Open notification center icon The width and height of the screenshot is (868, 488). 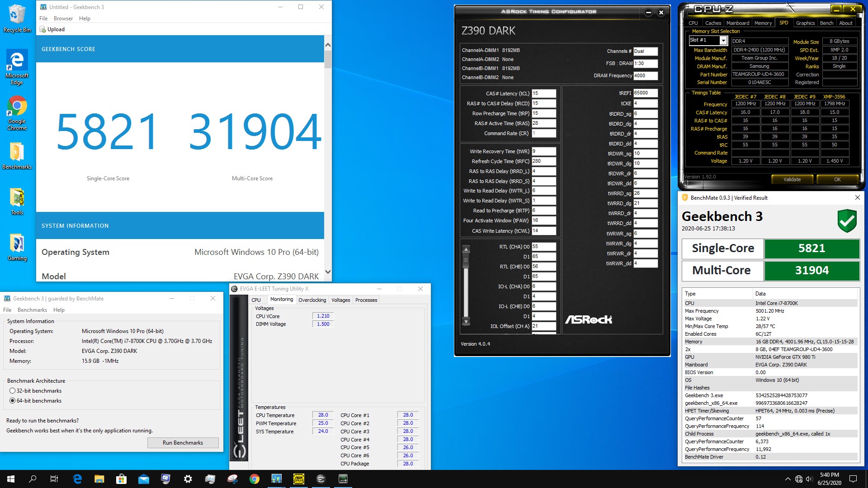[853, 479]
